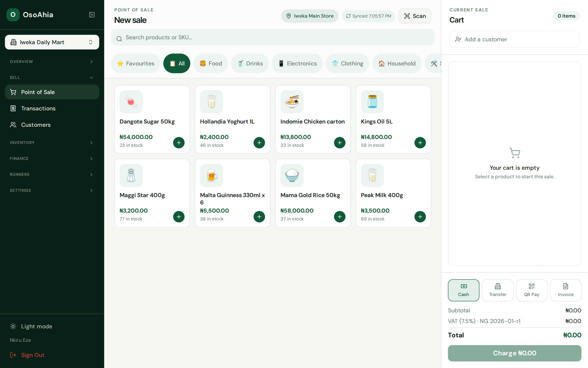Add Malta Guinness 330ml to cart
This screenshot has width=588, height=368.
point(259,217)
